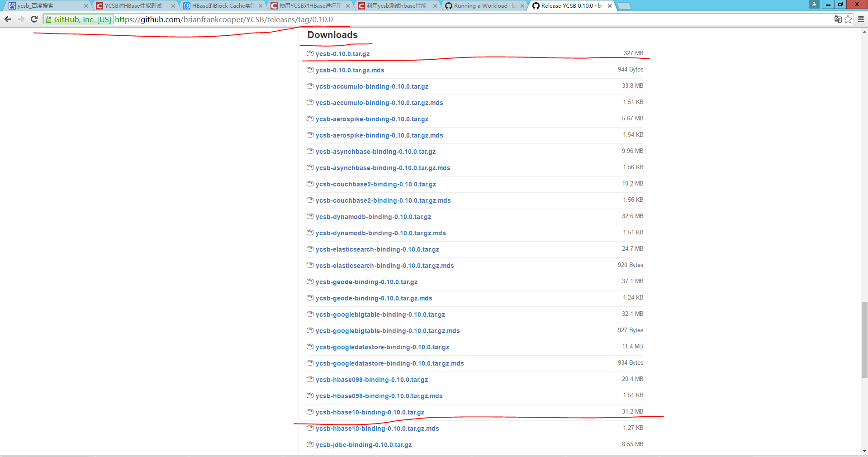Download ycsb-couchbase2-binding-0.10.0.tar.gz.mds
This screenshot has height=457, width=868.
[x=383, y=200]
